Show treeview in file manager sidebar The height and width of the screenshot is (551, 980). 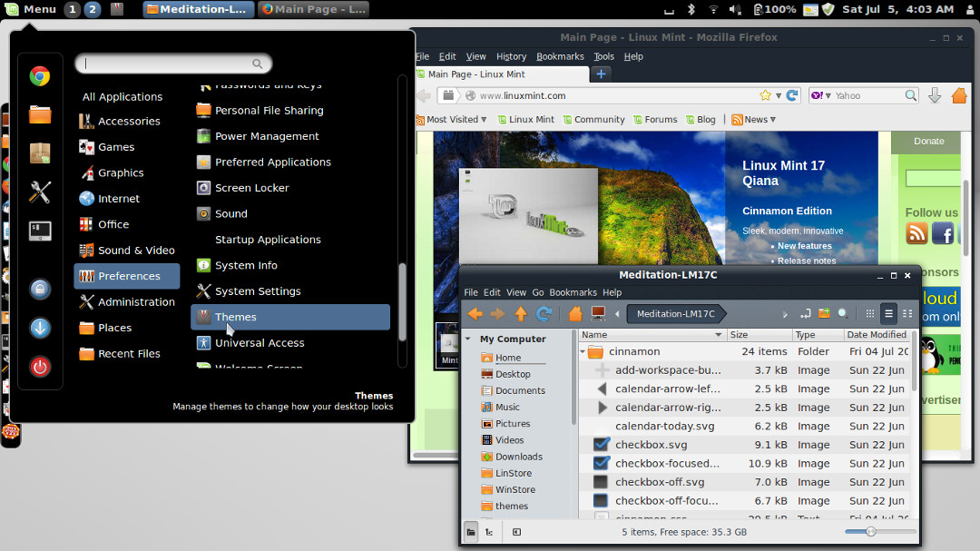point(489,532)
